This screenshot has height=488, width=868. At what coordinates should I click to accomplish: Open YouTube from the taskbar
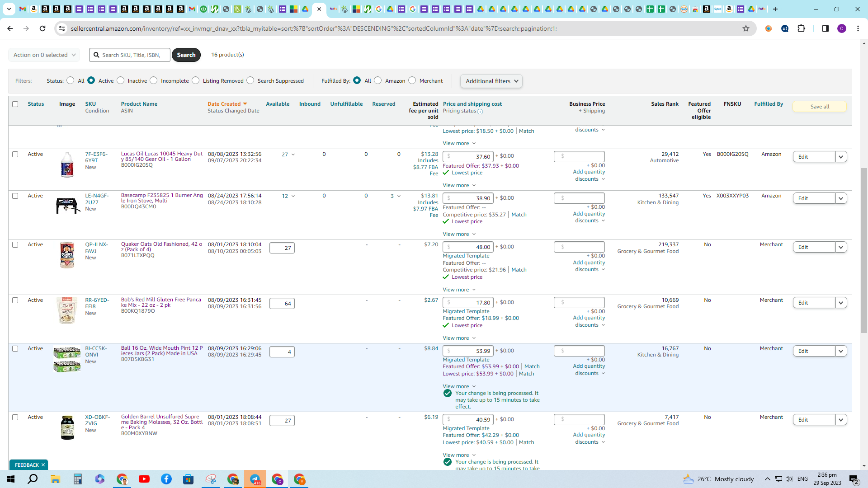[144, 479]
